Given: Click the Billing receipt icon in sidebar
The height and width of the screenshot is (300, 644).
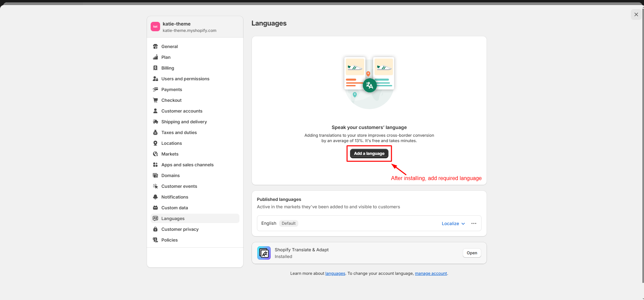Looking at the screenshot, I should 155,68.
